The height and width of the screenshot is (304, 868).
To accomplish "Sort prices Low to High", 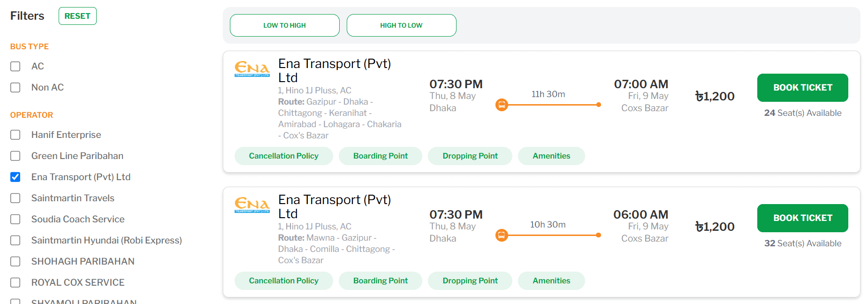I will pyautogui.click(x=285, y=25).
